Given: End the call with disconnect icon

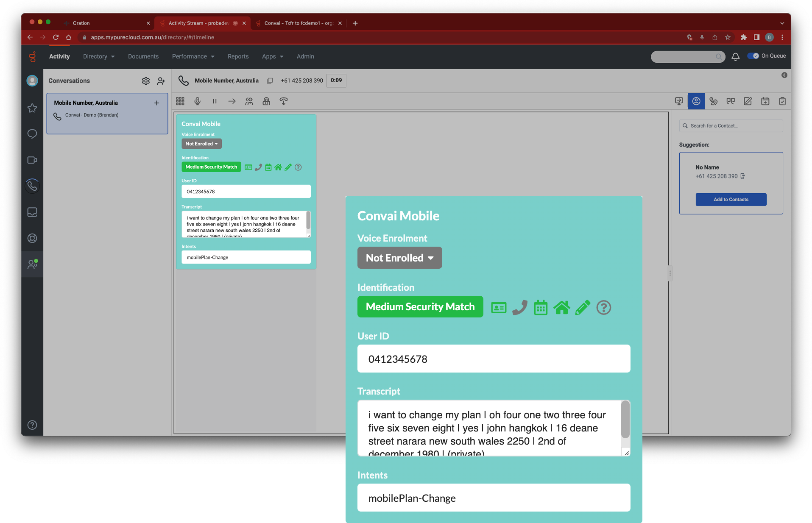Looking at the screenshot, I should coord(284,101).
